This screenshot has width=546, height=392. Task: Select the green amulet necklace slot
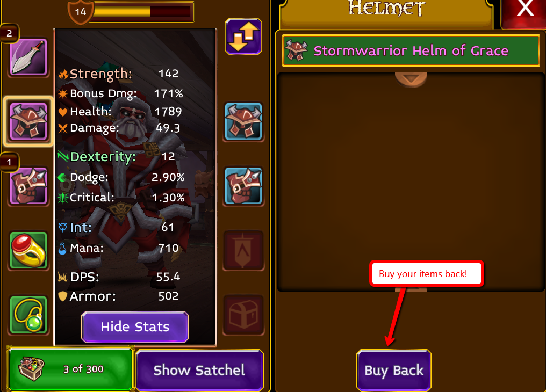point(28,315)
